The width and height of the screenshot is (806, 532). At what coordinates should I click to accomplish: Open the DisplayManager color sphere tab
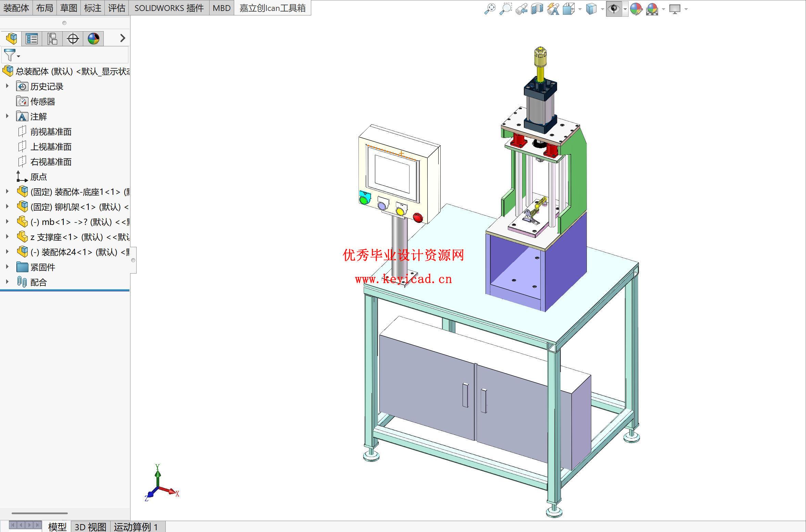click(93, 38)
